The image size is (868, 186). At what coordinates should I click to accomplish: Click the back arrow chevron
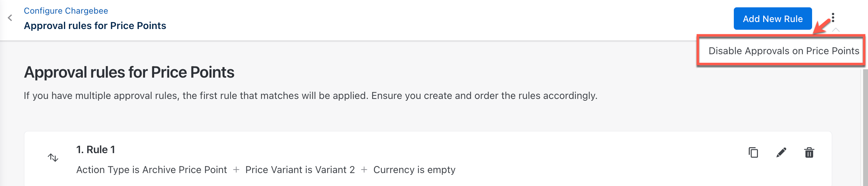(10, 18)
